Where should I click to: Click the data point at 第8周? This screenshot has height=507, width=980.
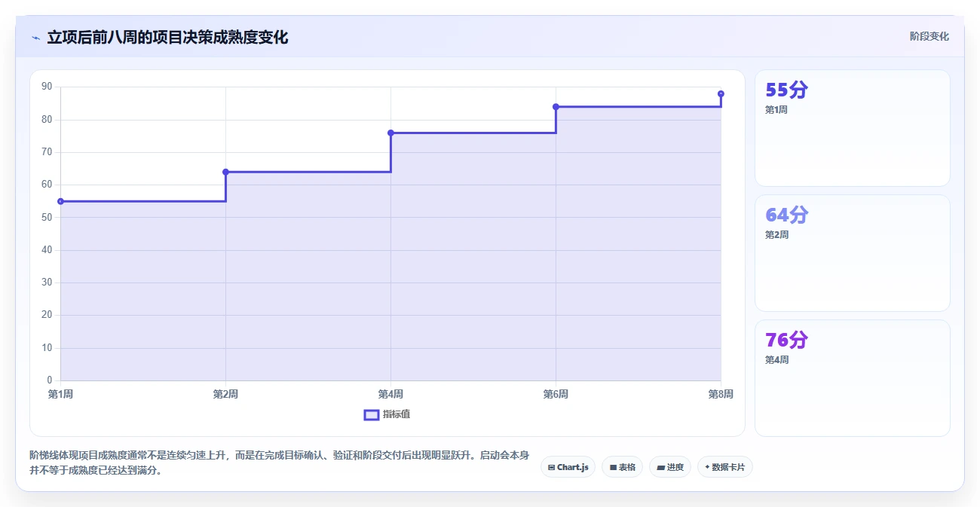click(721, 93)
